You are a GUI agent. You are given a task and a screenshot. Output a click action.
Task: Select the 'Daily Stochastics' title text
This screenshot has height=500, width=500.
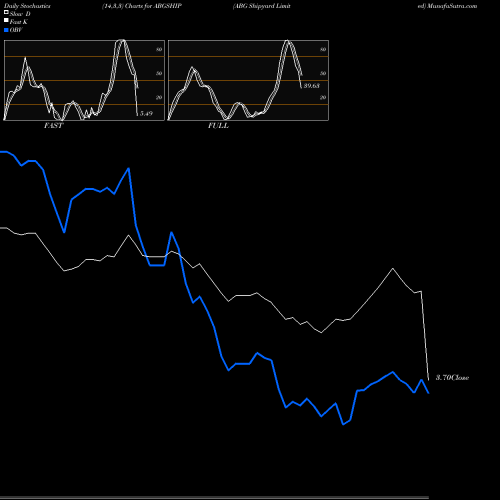tap(27, 6)
